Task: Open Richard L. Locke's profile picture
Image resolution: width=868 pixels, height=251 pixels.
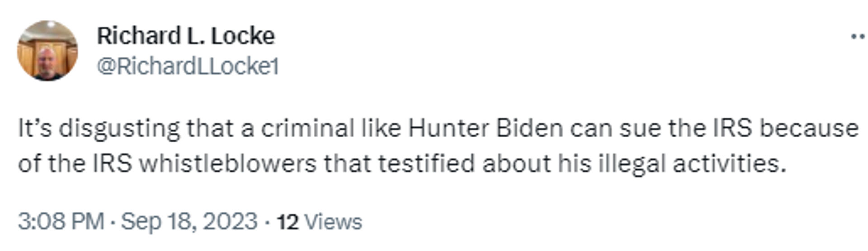Action: [x=47, y=51]
